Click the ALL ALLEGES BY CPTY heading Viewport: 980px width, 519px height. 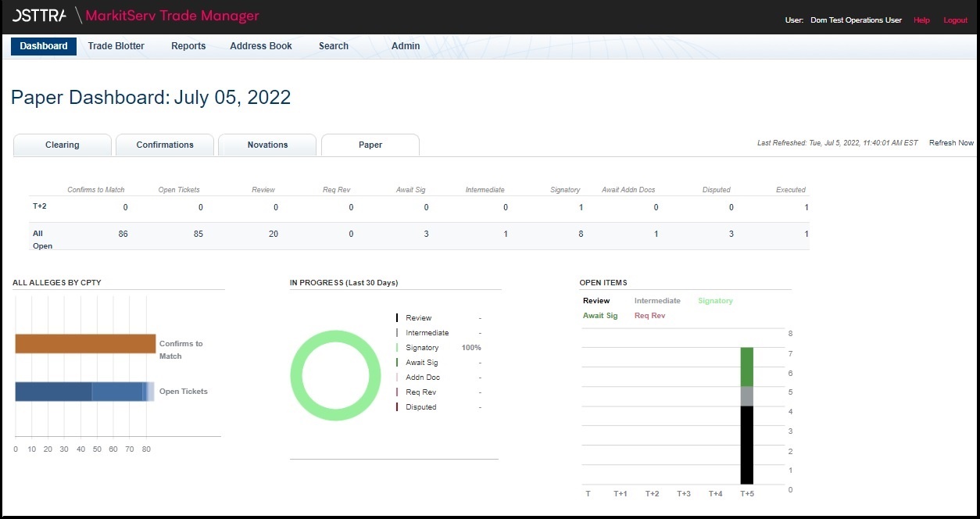(57, 283)
